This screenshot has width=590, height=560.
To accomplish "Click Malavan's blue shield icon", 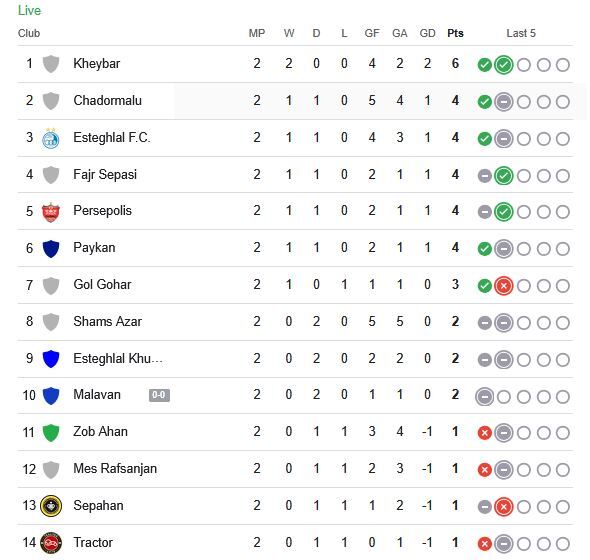I will coord(51,396).
